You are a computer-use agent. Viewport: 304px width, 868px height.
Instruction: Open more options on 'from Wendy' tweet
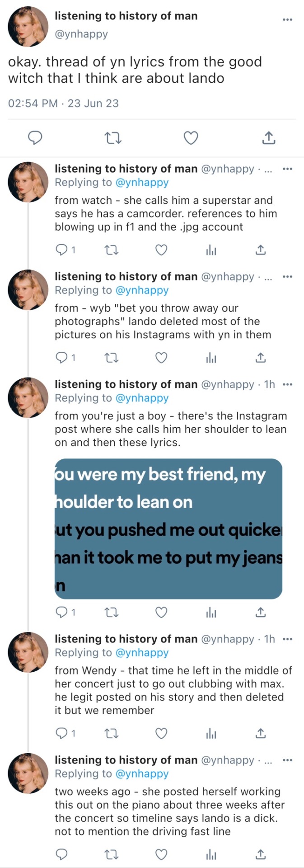pos(287,639)
